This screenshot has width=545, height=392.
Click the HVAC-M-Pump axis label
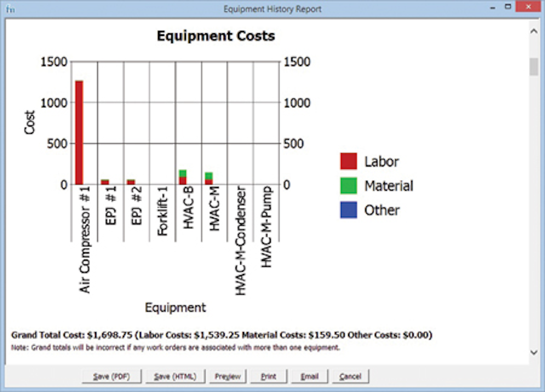267,227
